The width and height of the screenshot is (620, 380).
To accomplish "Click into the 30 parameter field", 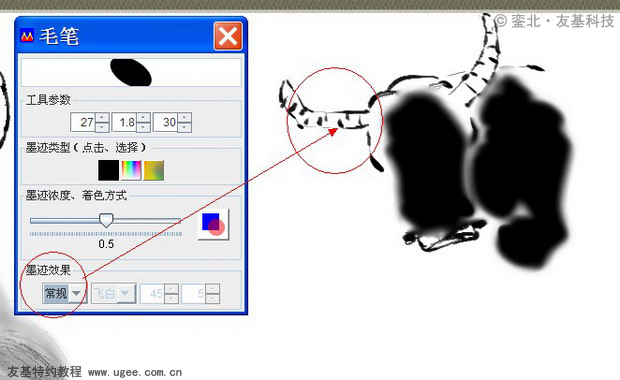I will (x=166, y=122).
